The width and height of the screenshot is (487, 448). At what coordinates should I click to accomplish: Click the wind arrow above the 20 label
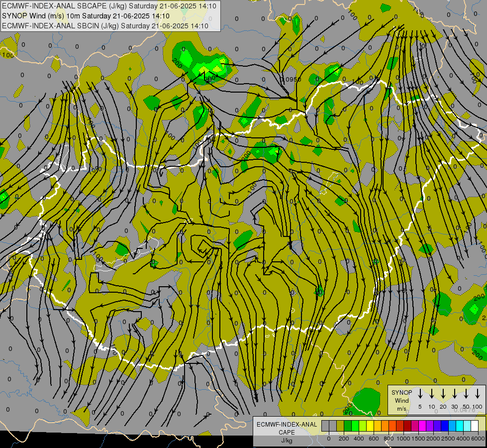[x=443, y=394]
